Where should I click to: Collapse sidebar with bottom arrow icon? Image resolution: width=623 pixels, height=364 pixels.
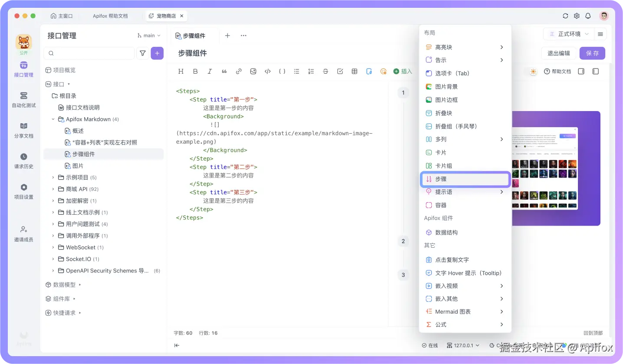pyautogui.click(x=177, y=345)
